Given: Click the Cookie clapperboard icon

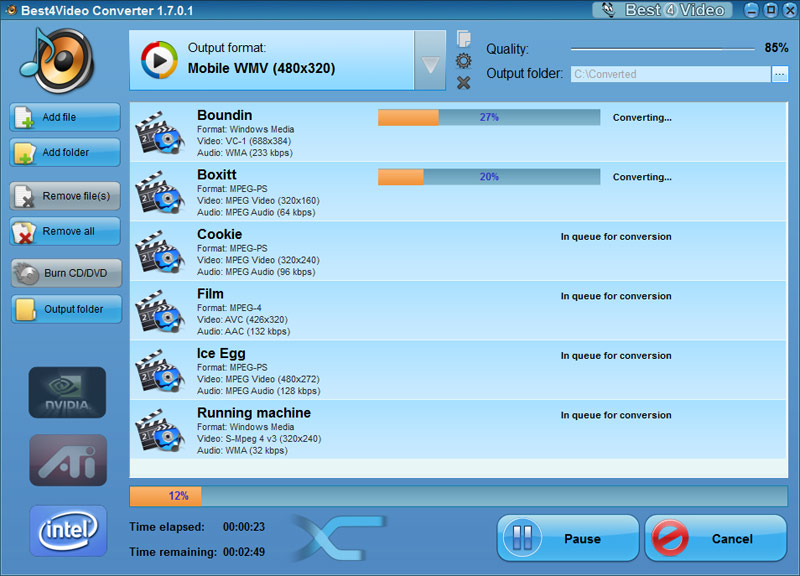Looking at the screenshot, I should tap(160, 252).
